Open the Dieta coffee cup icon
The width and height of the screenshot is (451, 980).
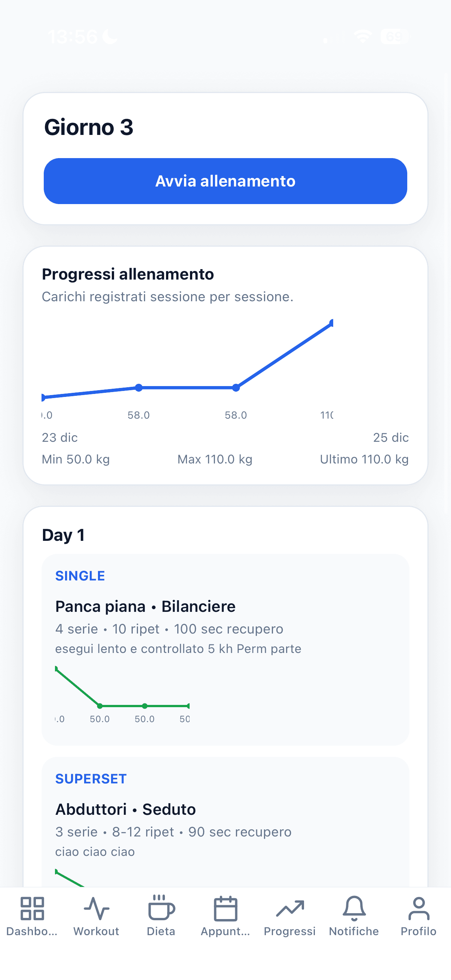coord(161,909)
